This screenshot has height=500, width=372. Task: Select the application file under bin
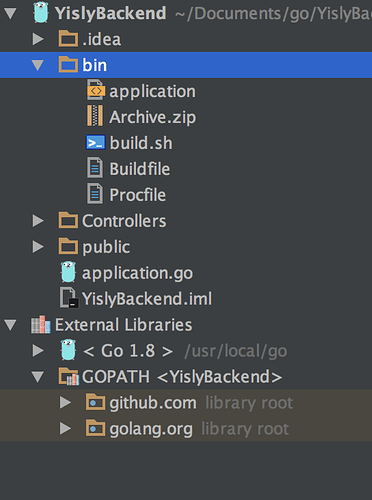click(x=153, y=92)
